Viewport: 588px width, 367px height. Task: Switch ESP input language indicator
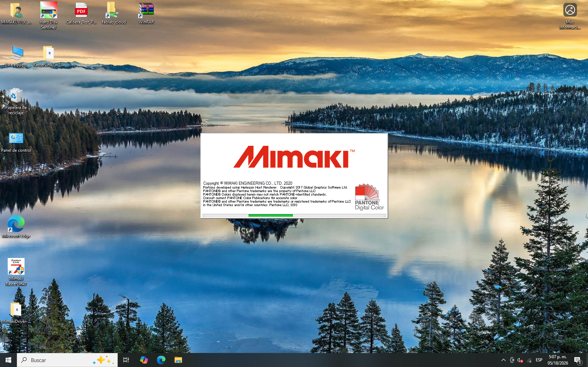coord(539,360)
